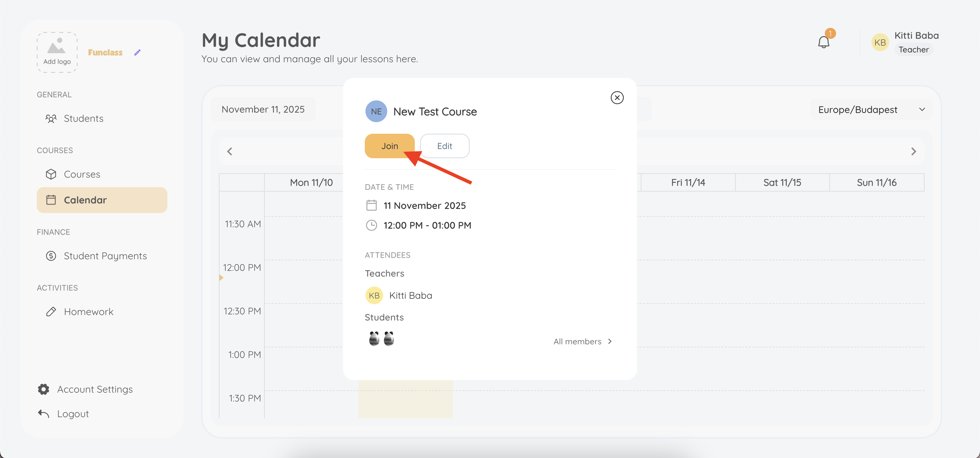980x458 pixels.
Task: Click the second student avatar in attendees
Action: point(388,338)
